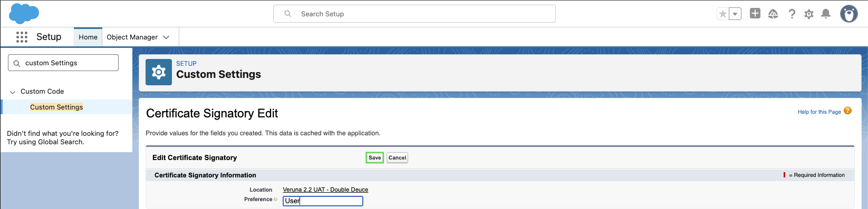Click the Quick Find box containing custom Settings
Image resolution: width=868 pixels, height=209 pixels.
pos(63,63)
